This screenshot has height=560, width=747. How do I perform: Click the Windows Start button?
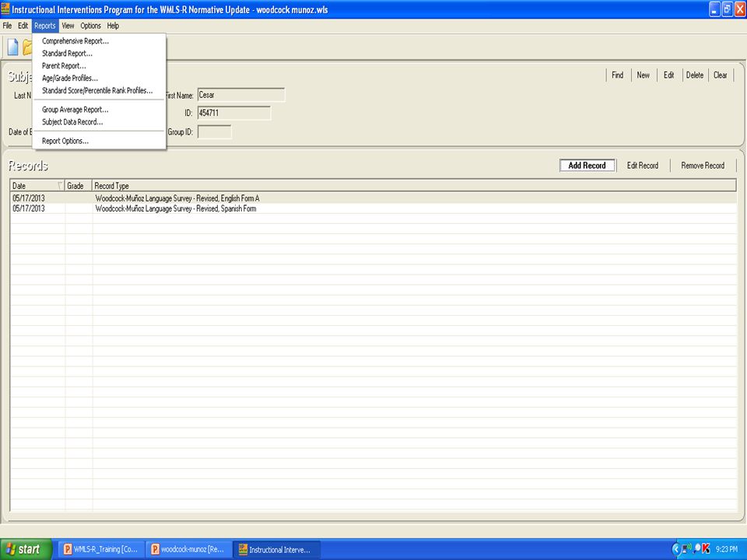(26, 550)
